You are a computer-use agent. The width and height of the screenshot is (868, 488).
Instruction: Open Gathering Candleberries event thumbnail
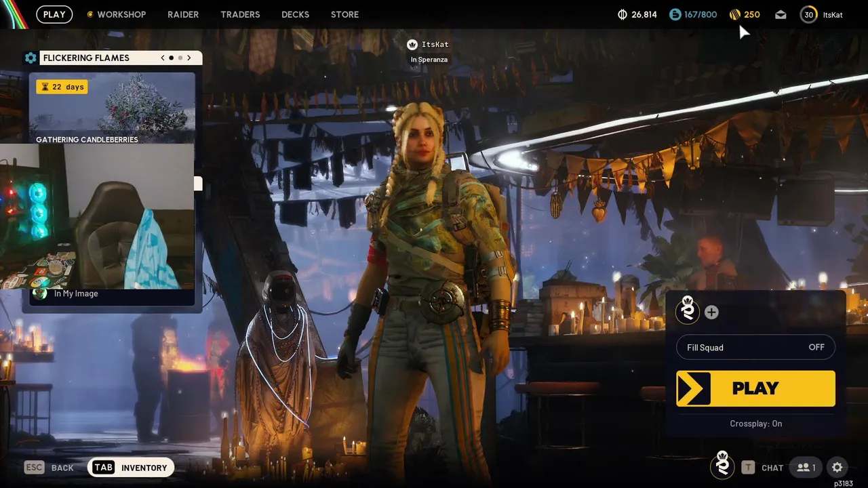[x=112, y=108]
